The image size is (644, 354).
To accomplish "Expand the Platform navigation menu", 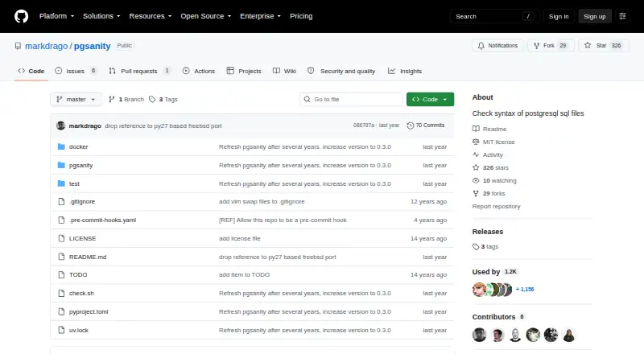I will click(x=56, y=16).
